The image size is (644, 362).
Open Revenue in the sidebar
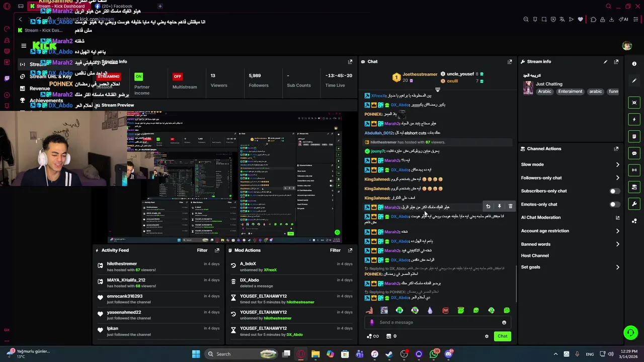(x=40, y=88)
